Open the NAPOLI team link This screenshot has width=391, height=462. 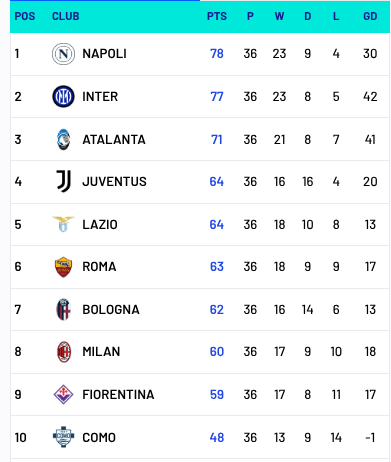pyautogui.click(x=104, y=54)
